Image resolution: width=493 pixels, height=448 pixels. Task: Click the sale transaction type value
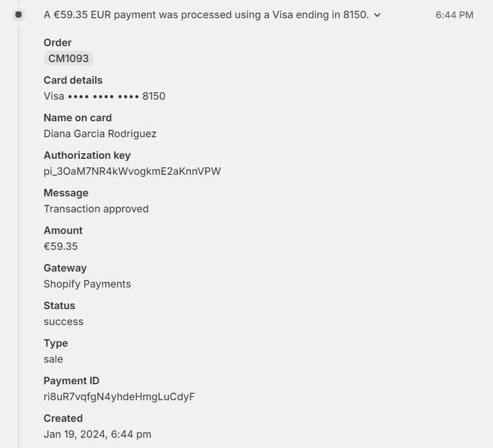pos(53,359)
